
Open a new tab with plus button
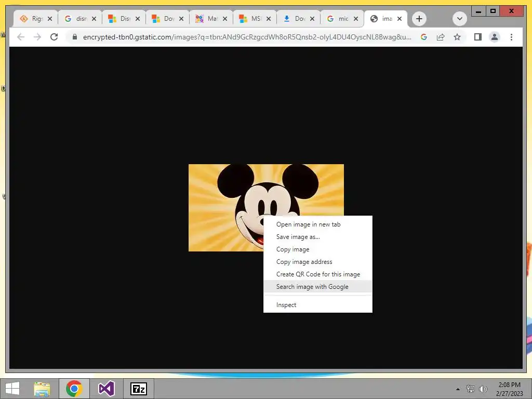coord(419,19)
